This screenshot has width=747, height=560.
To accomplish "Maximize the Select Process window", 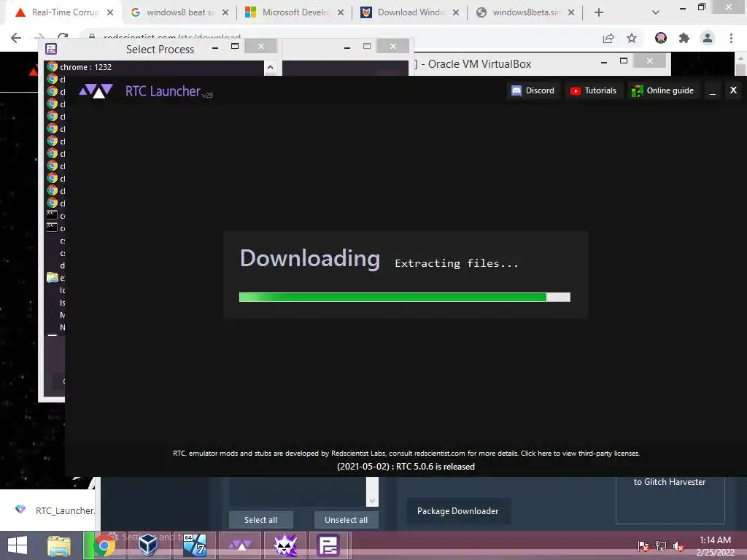I will point(235,46).
